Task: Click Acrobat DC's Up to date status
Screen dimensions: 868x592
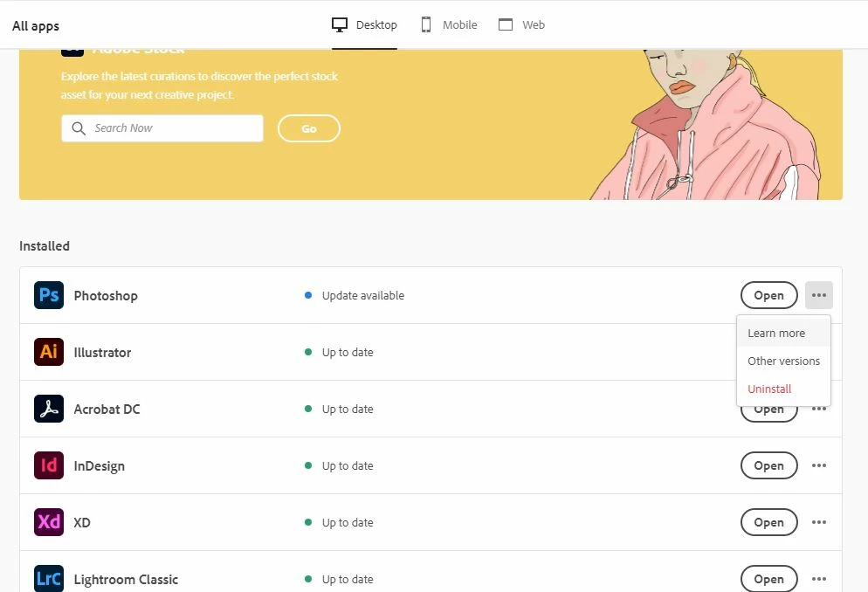Action: tap(339, 409)
